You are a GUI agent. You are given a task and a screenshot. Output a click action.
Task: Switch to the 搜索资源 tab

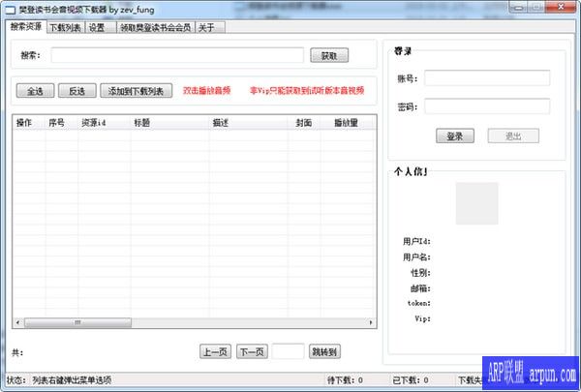[26, 27]
